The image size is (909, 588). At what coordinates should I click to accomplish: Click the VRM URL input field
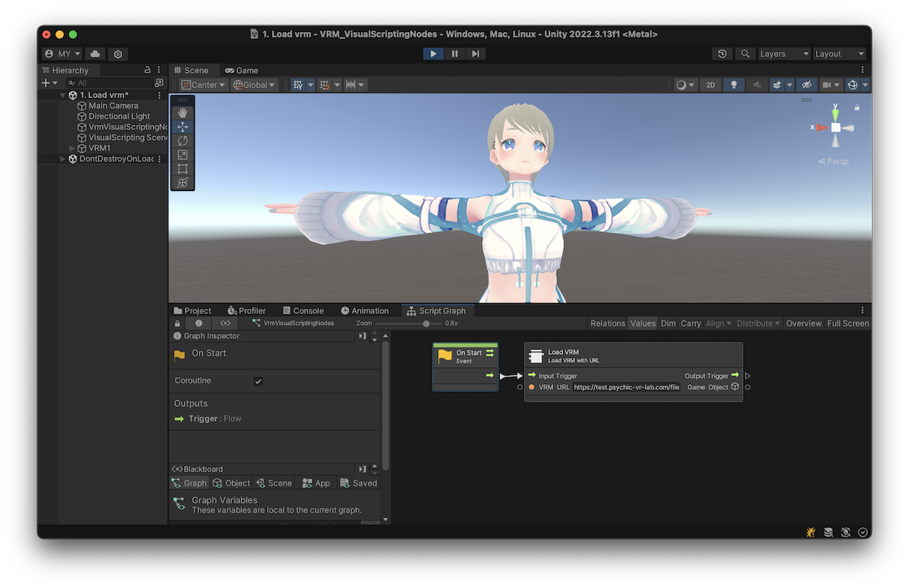pyautogui.click(x=626, y=387)
